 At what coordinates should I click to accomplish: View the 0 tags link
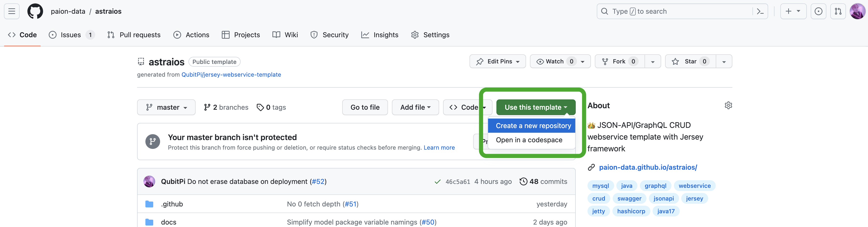pyautogui.click(x=271, y=107)
